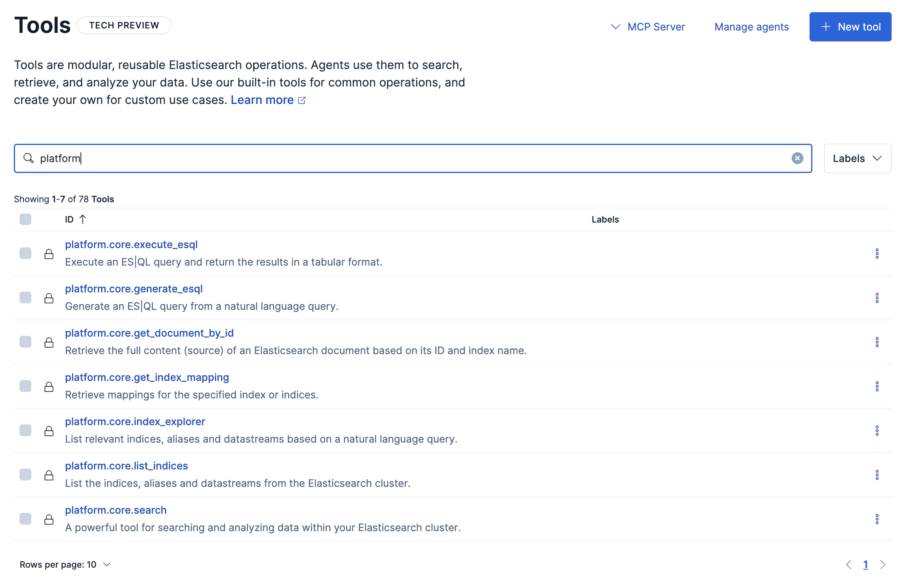The width and height of the screenshot is (916, 588).
Task: Open actions menu for platform.core.search
Action: [877, 519]
